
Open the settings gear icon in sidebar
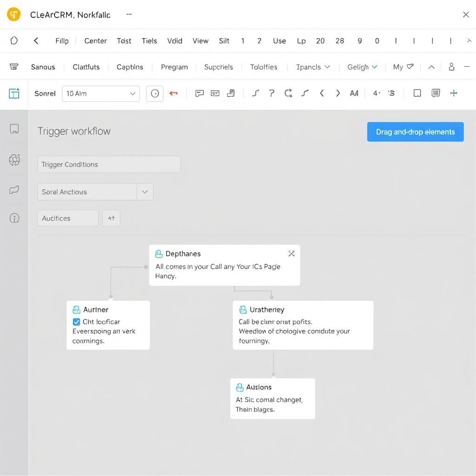14,160
